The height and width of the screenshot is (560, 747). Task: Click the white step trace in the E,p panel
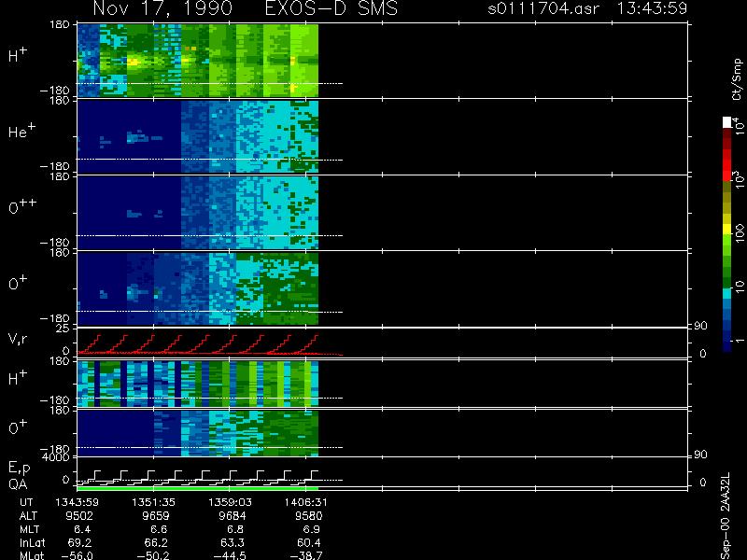point(198,478)
